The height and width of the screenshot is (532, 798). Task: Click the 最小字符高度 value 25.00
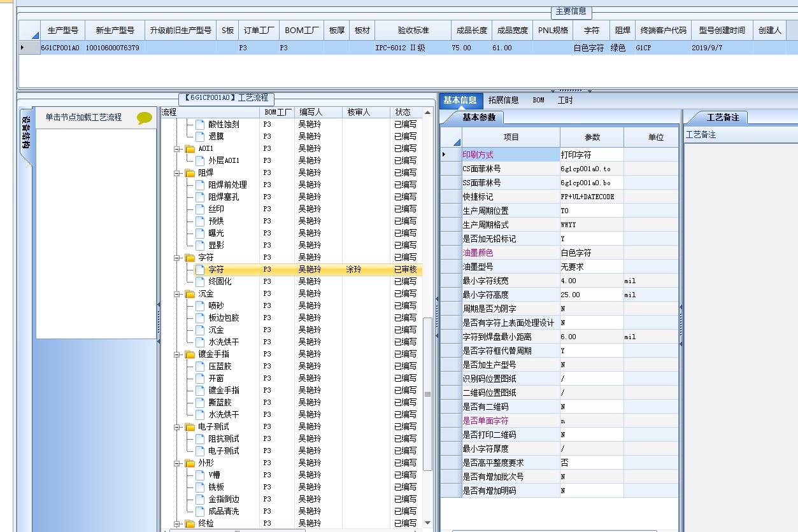coord(591,295)
